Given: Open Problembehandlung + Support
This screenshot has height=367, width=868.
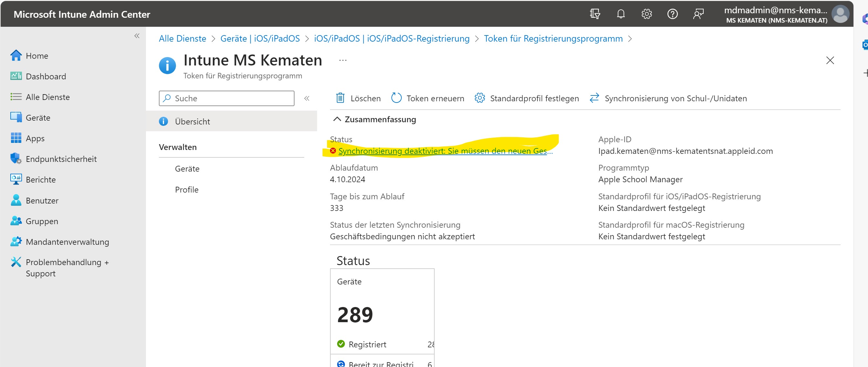Looking at the screenshot, I should 60,267.
